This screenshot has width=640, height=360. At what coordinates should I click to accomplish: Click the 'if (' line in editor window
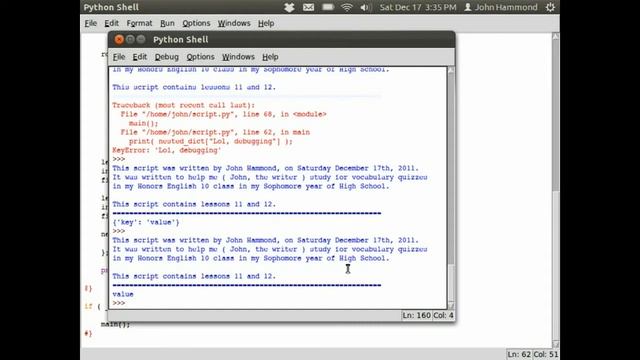93,307
